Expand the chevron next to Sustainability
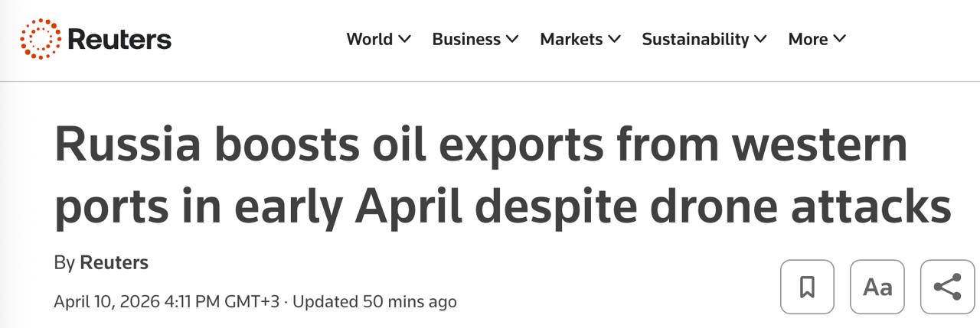This screenshot has height=328, width=980. 760,39
